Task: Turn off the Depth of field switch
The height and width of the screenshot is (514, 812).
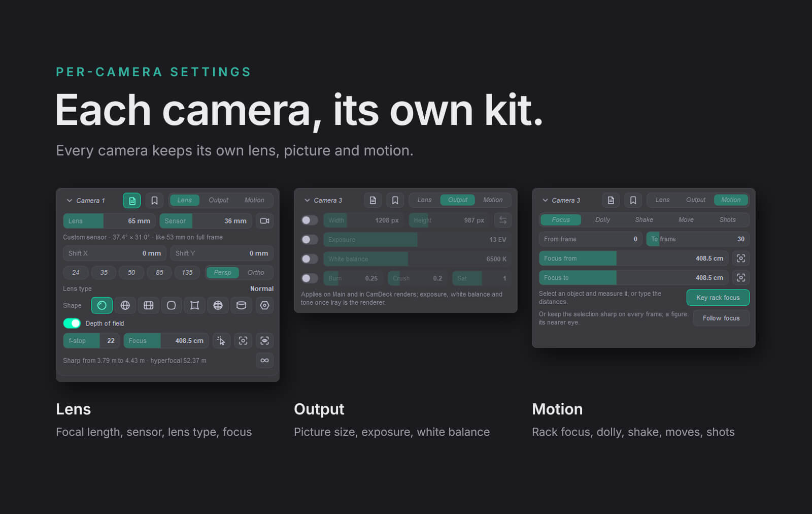Action: click(x=72, y=324)
